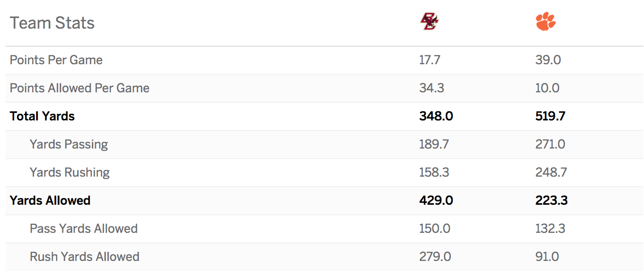Viewport: 644px width, 275px height.
Task: Click the Points Per Game row label
Action: (56, 60)
